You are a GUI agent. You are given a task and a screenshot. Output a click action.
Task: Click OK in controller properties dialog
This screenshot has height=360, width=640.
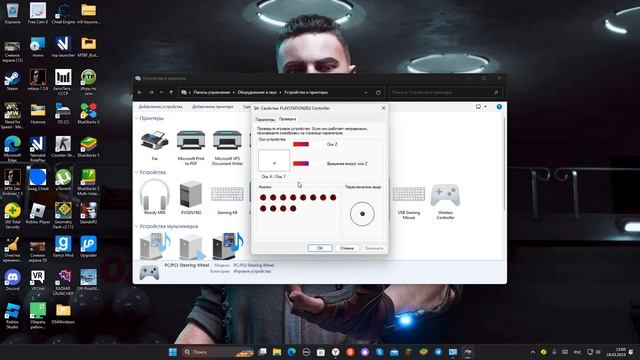coord(320,248)
